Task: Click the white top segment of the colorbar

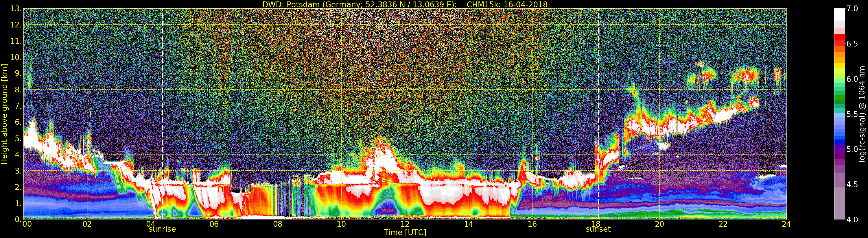Action: pos(839,15)
